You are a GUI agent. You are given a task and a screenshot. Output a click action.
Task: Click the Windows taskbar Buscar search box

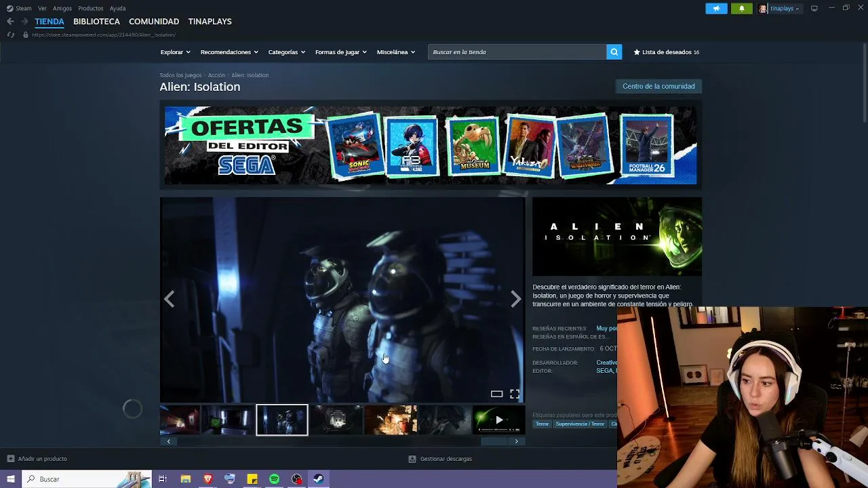tap(86, 479)
